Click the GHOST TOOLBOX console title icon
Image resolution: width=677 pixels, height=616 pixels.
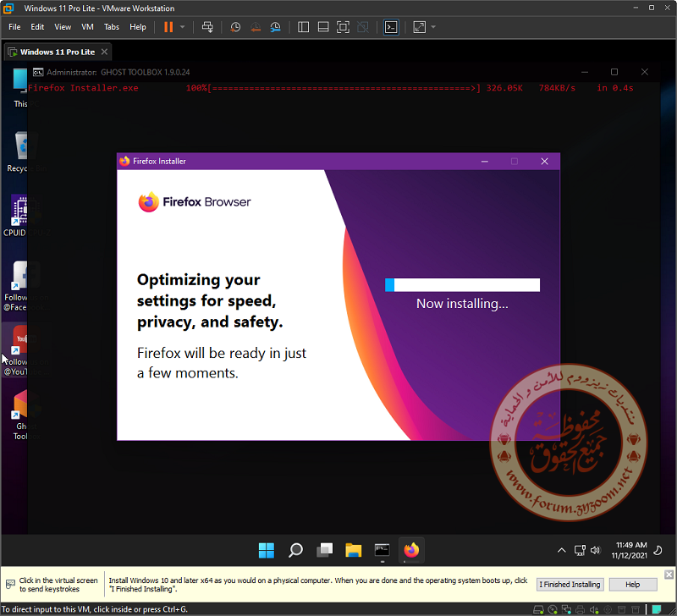click(x=38, y=72)
